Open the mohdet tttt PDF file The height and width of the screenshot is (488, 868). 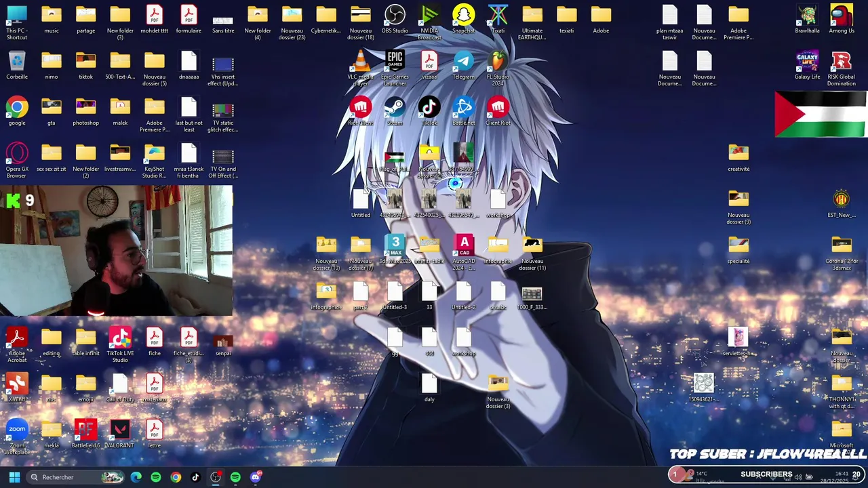[x=154, y=19]
